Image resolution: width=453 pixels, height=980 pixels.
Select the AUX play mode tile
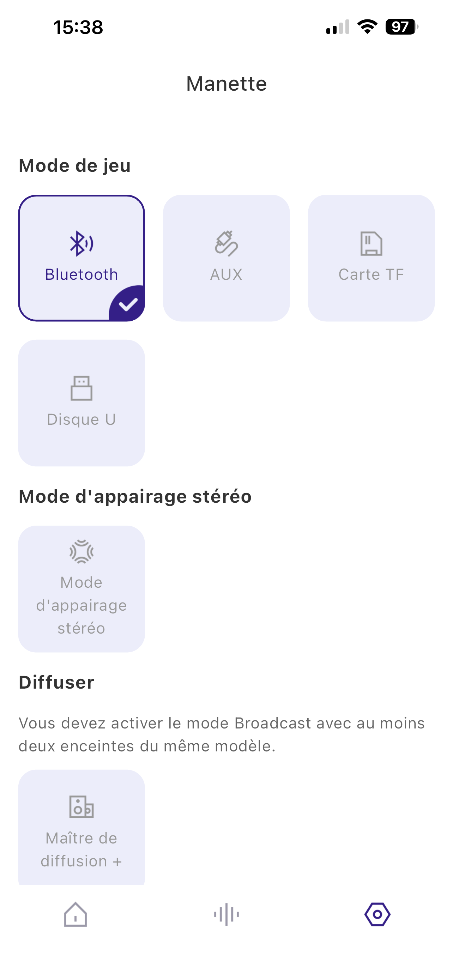point(226,258)
